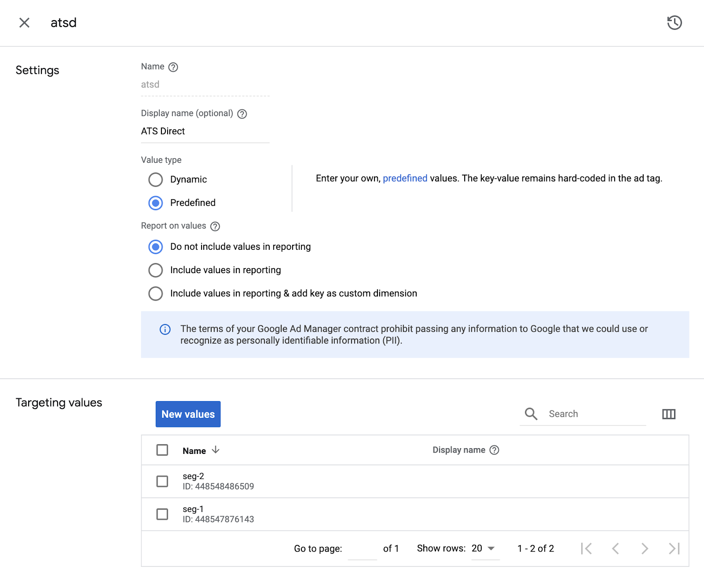
Task: Click the disabled Name field atsd
Action: pos(205,84)
